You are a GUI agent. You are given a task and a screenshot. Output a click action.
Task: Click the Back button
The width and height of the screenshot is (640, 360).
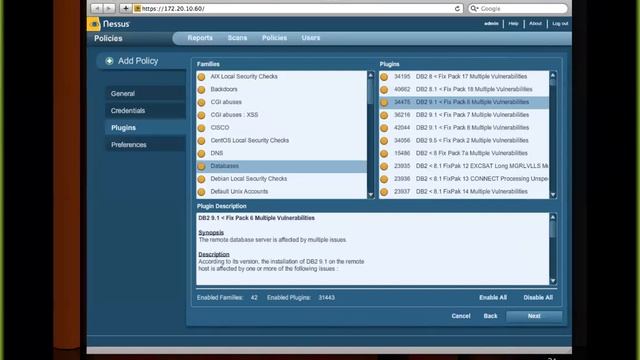(490, 316)
